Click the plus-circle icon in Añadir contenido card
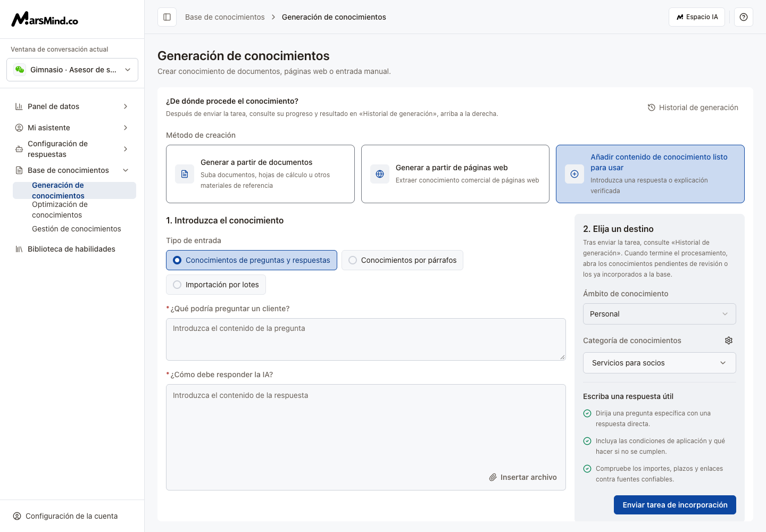The image size is (766, 532). pyautogui.click(x=574, y=174)
